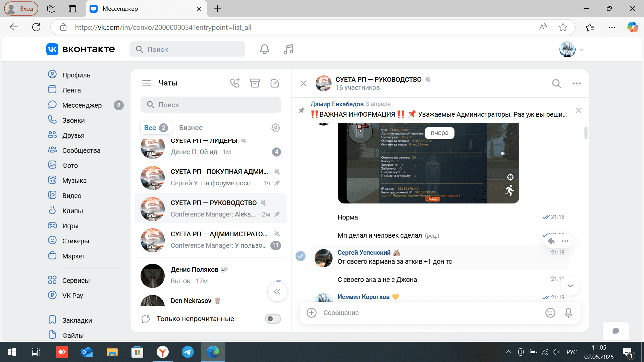Refresh the browser page
644x362 pixels.
(36, 27)
